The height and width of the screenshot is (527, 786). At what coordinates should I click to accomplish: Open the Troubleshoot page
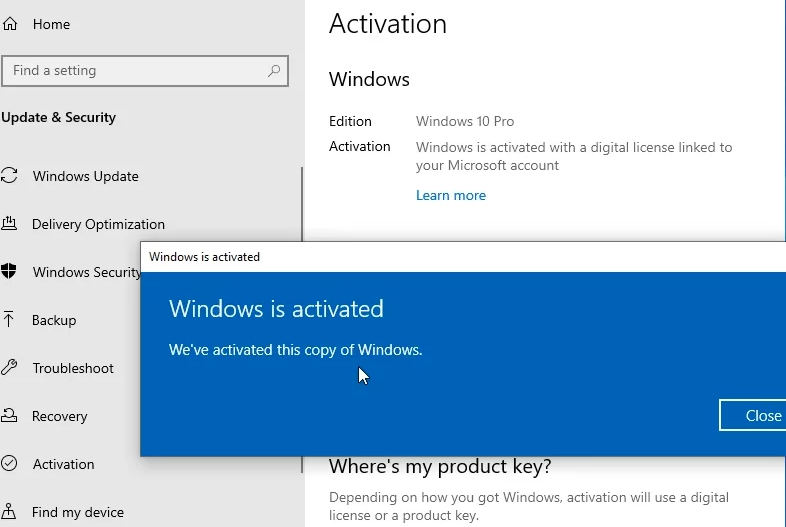[x=73, y=368]
